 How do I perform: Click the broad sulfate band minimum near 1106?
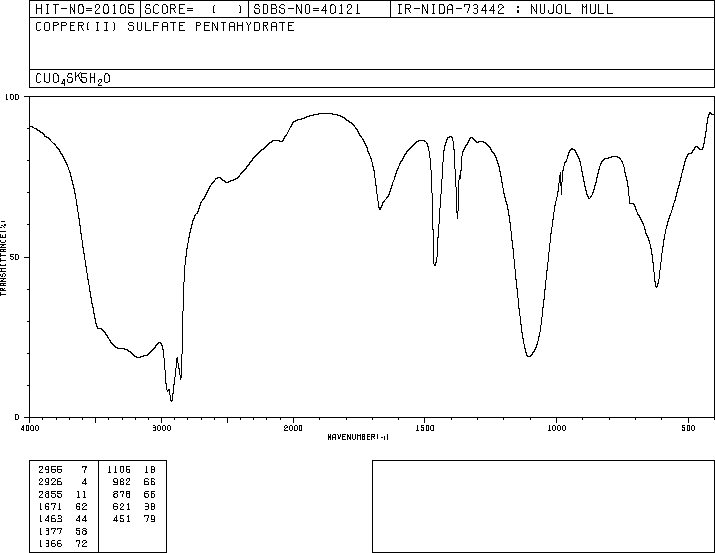pos(529,356)
